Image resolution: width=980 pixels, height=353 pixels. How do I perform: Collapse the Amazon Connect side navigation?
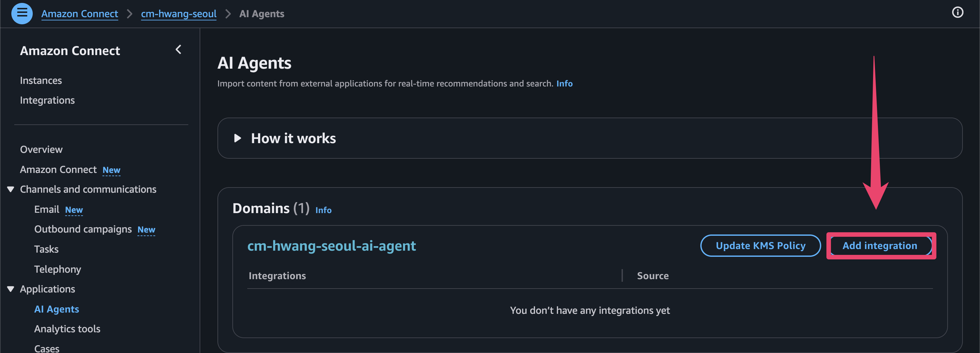178,50
